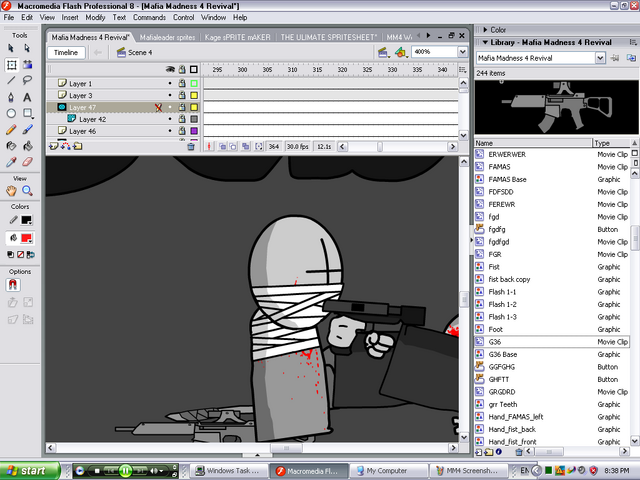Click the Edit Symbols icon
Image resolution: width=640 pixels, height=480 pixels.
401,52
